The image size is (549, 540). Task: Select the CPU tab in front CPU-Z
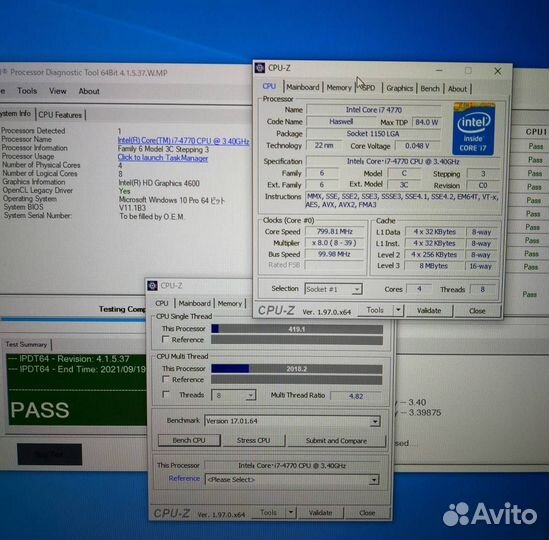[x=269, y=86]
